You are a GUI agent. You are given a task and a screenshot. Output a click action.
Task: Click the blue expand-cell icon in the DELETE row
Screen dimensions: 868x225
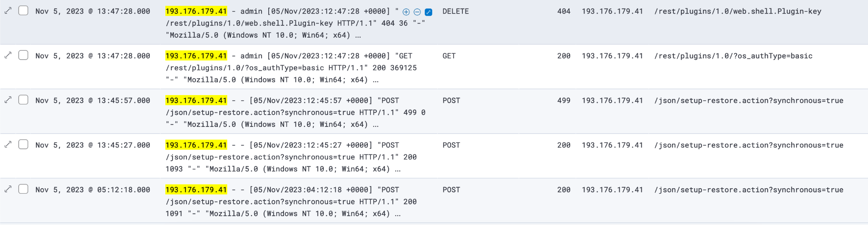(428, 12)
